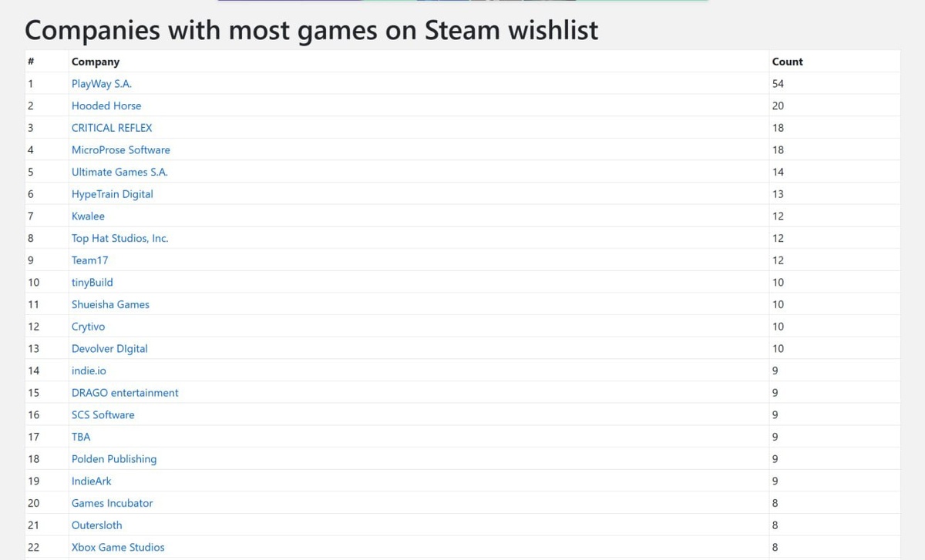The height and width of the screenshot is (560, 925).
Task: Open the Hooded Horse link
Action: tap(106, 106)
